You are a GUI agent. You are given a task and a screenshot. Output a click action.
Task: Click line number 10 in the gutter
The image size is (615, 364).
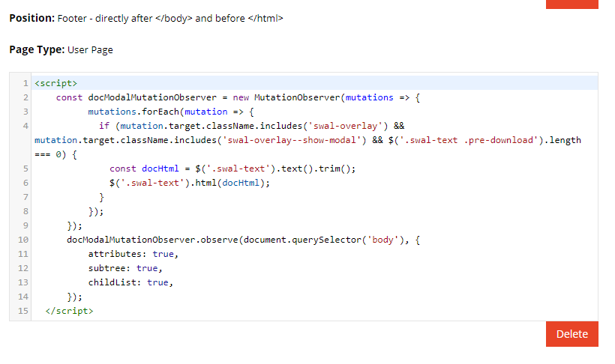23,240
